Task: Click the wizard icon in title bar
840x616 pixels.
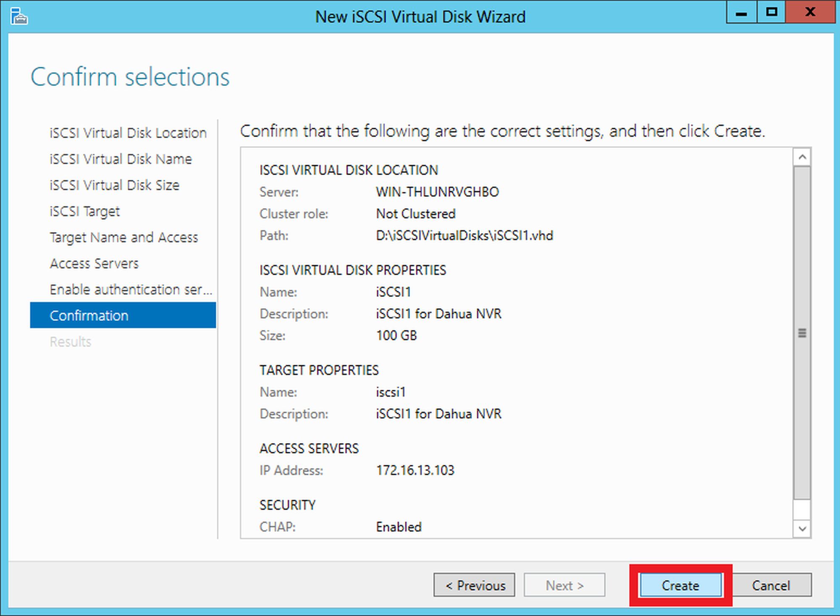Action: coord(19,17)
